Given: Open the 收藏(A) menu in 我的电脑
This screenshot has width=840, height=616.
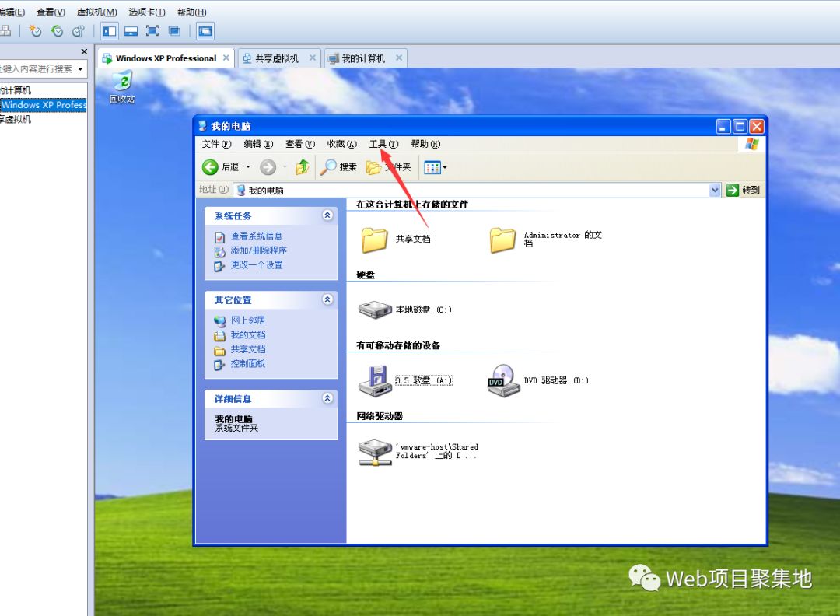Looking at the screenshot, I should [341, 144].
